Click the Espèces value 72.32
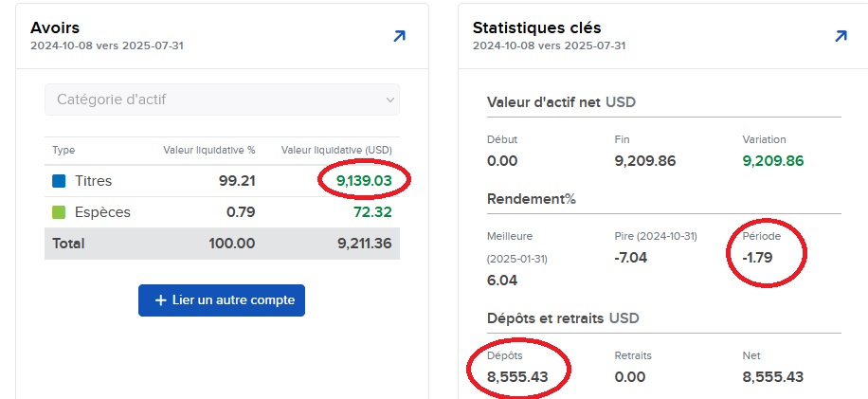This screenshot has width=868, height=399. point(375,212)
